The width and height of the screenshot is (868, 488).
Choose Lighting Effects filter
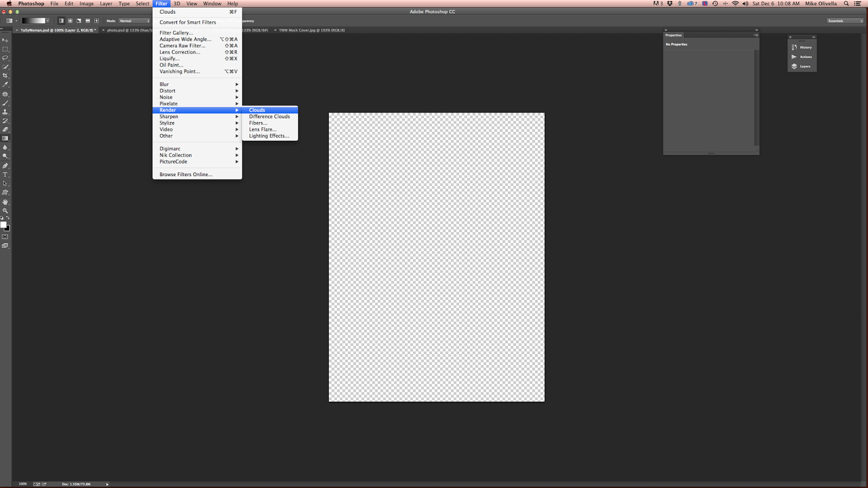(270, 136)
